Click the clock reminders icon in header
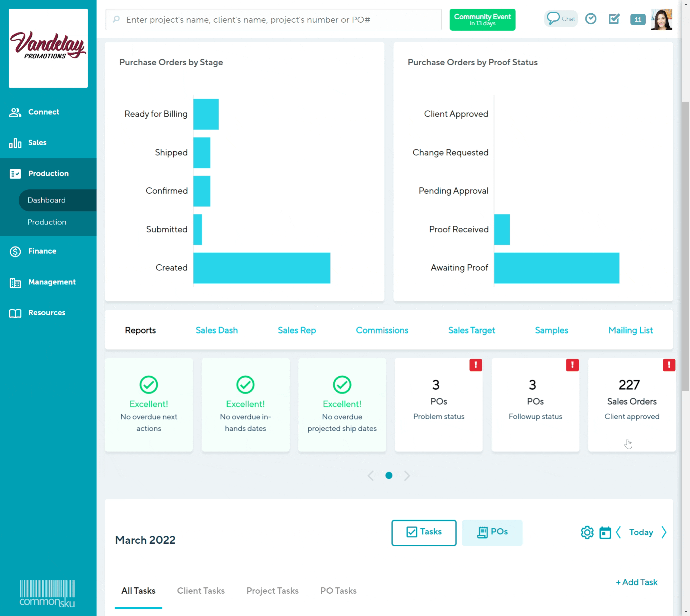This screenshot has width=690, height=616. [x=590, y=19]
